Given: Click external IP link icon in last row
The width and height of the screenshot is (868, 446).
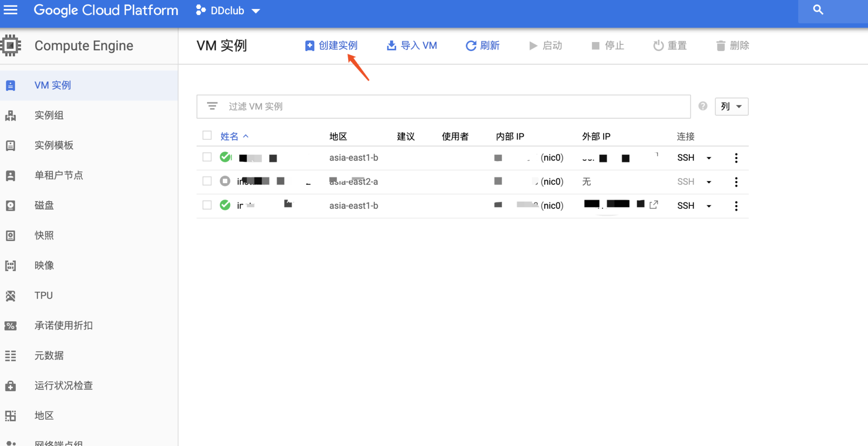Looking at the screenshot, I should tap(654, 205).
